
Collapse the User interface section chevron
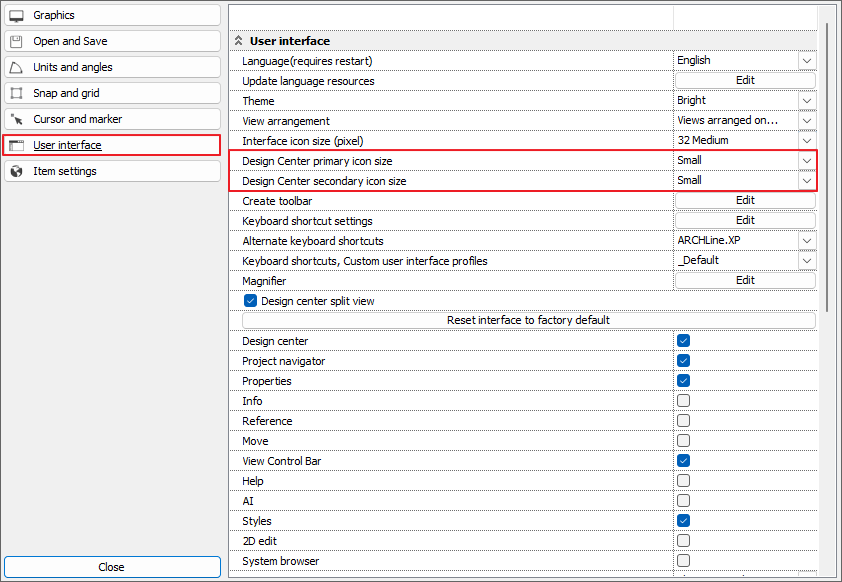click(238, 41)
